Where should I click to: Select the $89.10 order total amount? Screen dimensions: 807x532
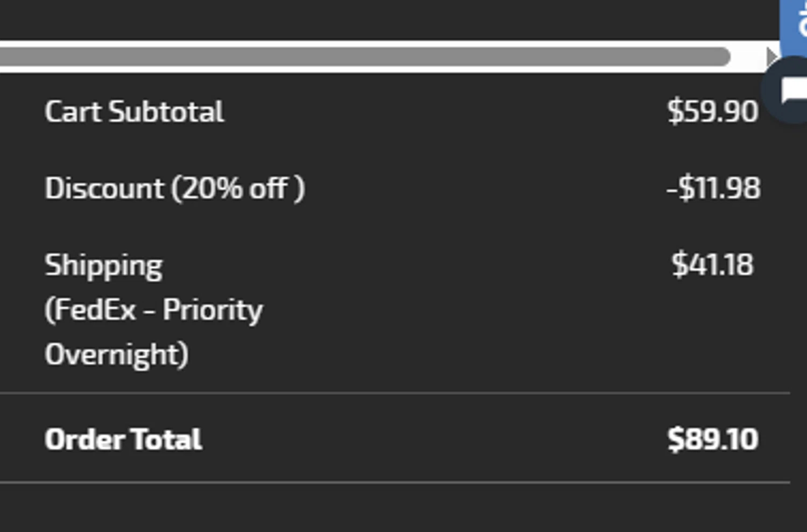pos(712,439)
